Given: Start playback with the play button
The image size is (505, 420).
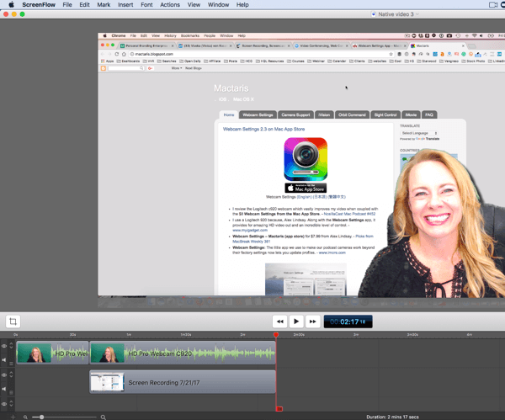Looking at the screenshot, I should coord(296,322).
